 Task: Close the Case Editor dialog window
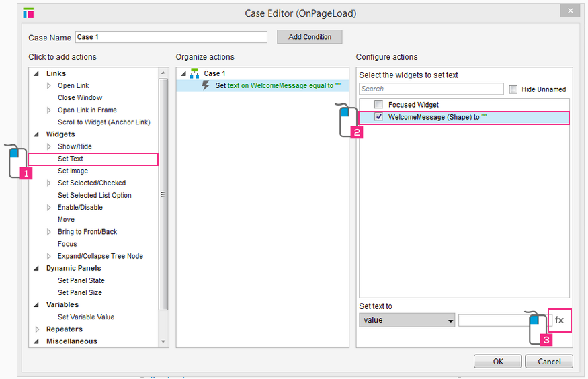571,11
